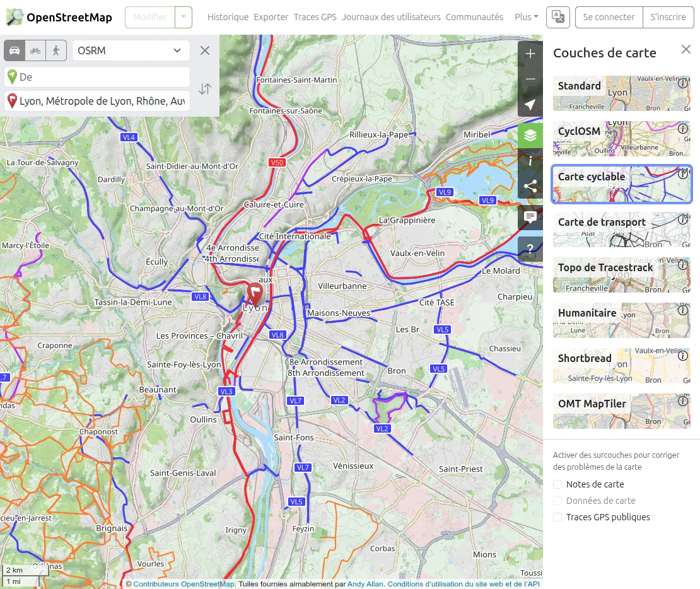Swap start and destination fields
The image size is (700, 589).
(205, 89)
